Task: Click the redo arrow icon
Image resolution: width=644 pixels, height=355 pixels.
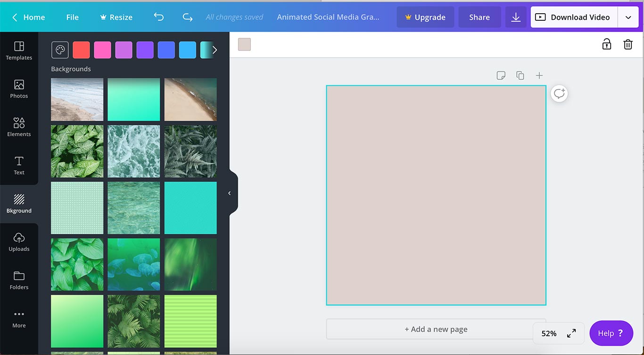Action: click(x=188, y=17)
